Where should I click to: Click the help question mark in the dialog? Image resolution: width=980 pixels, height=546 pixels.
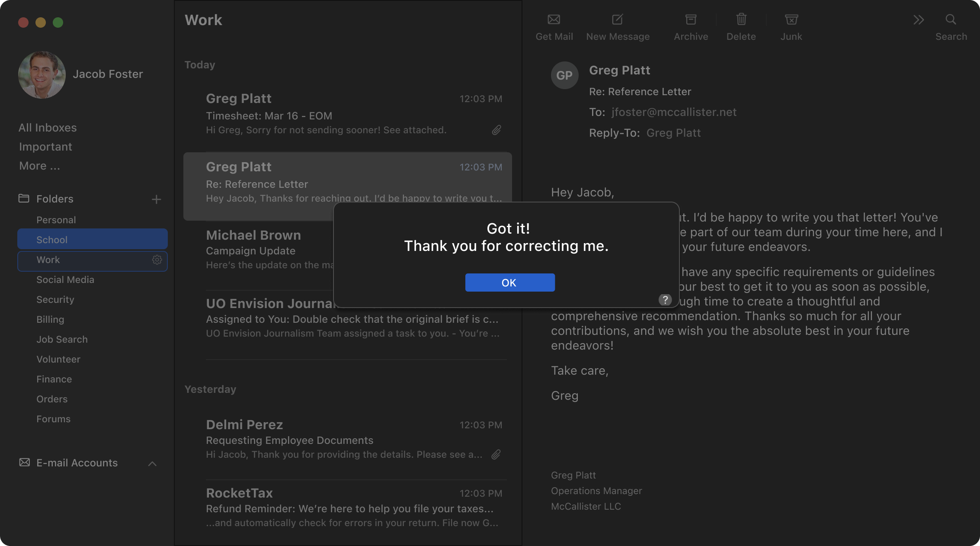[x=665, y=299]
